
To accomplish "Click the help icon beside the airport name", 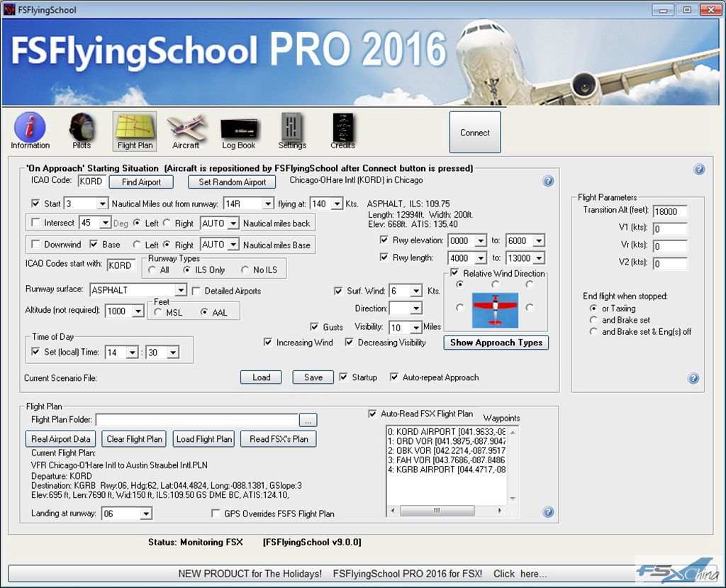I will 548,181.
